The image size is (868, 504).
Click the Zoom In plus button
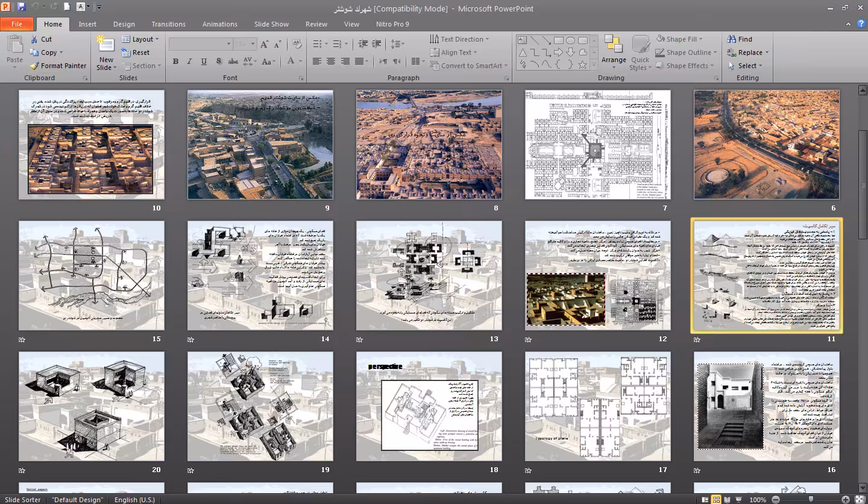[846, 499]
